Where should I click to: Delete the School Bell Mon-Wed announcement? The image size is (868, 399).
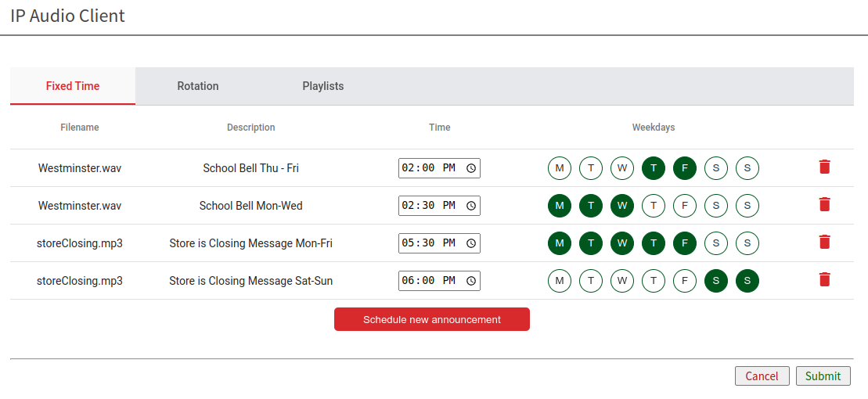[824, 204]
